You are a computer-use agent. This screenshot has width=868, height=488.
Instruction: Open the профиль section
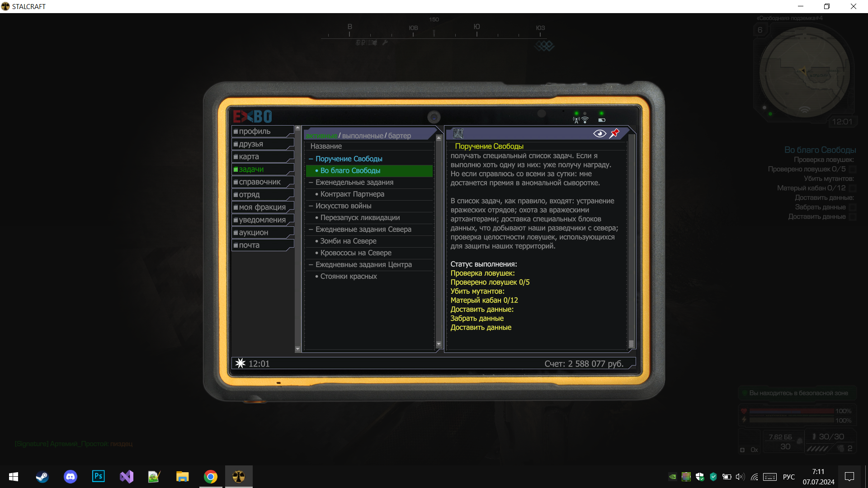tap(263, 131)
